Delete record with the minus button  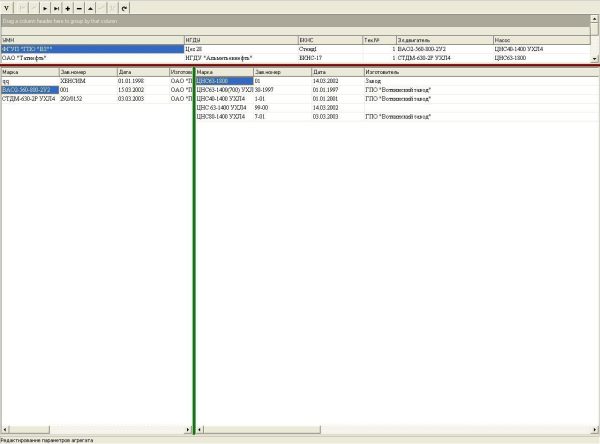tap(79, 8)
